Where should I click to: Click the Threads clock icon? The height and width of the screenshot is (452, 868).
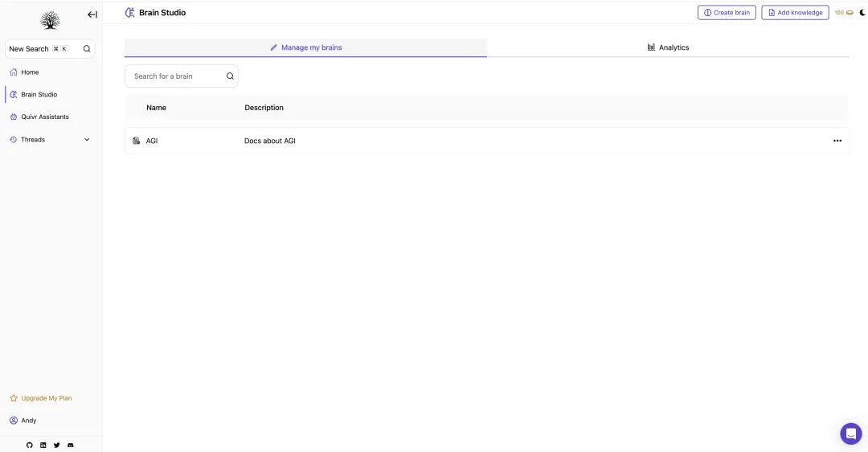pyautogui.click(x=14, y=140)
